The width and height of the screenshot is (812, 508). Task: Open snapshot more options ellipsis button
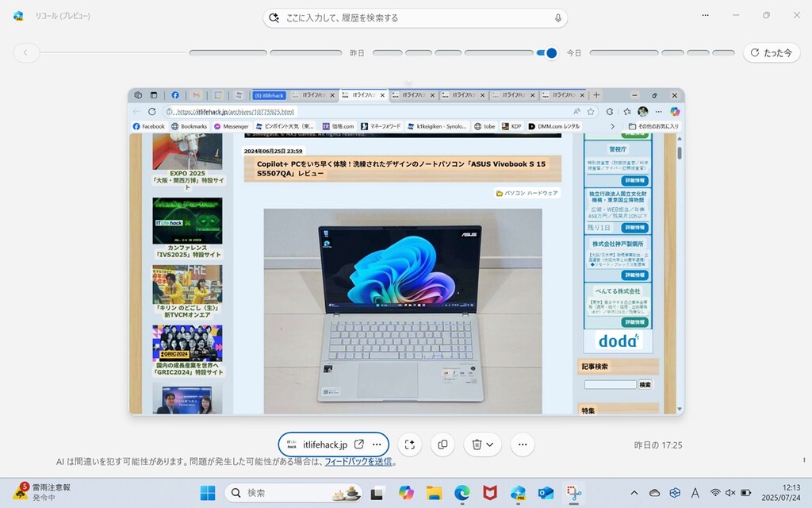(523, 444)
